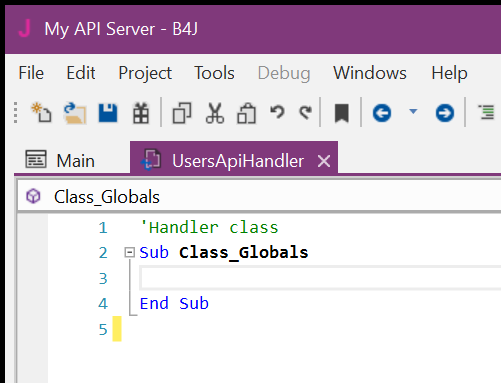Click the empty code line 3

pyautogui.click(x=320, y=278)
